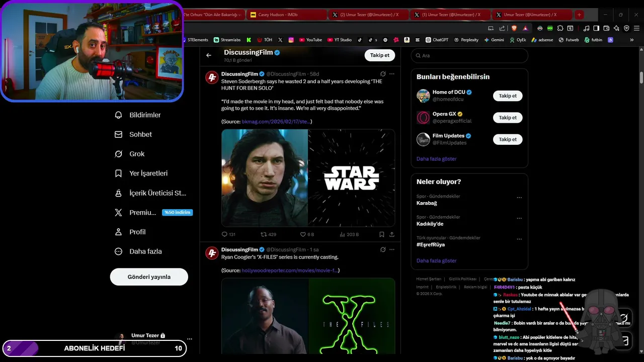644x362 pixels.
Task: Open the futbin bookmark
Action: pyautogui.click(x=593, y=40)
